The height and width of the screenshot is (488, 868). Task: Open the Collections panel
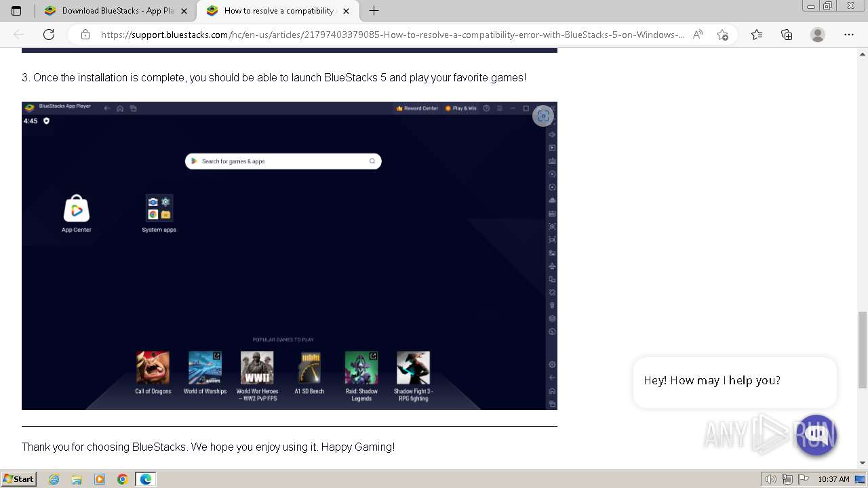787,35
